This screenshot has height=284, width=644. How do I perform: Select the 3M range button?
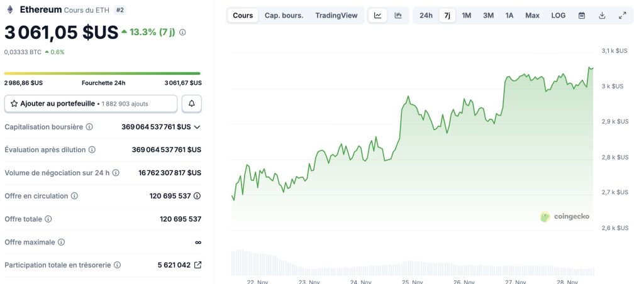pos(488,16)
